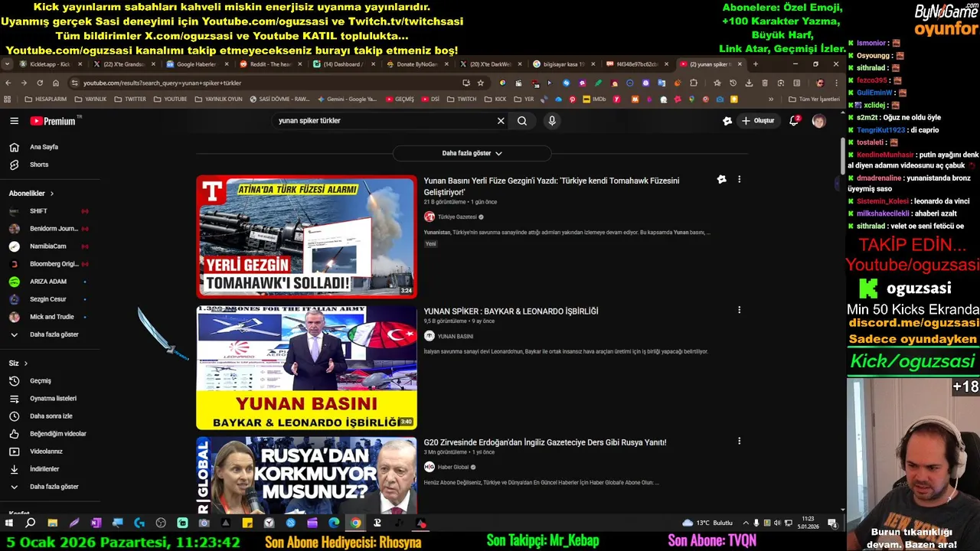Screen dimensions: 980x551
Task: Open the YUNAN BASINI channel link
Action: tap(456, 337)
